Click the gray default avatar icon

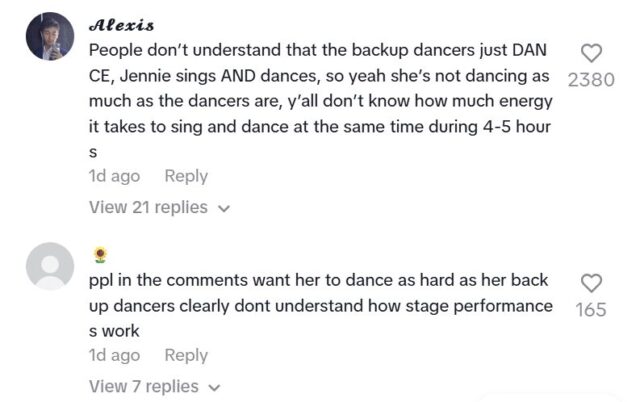(49, 267)
